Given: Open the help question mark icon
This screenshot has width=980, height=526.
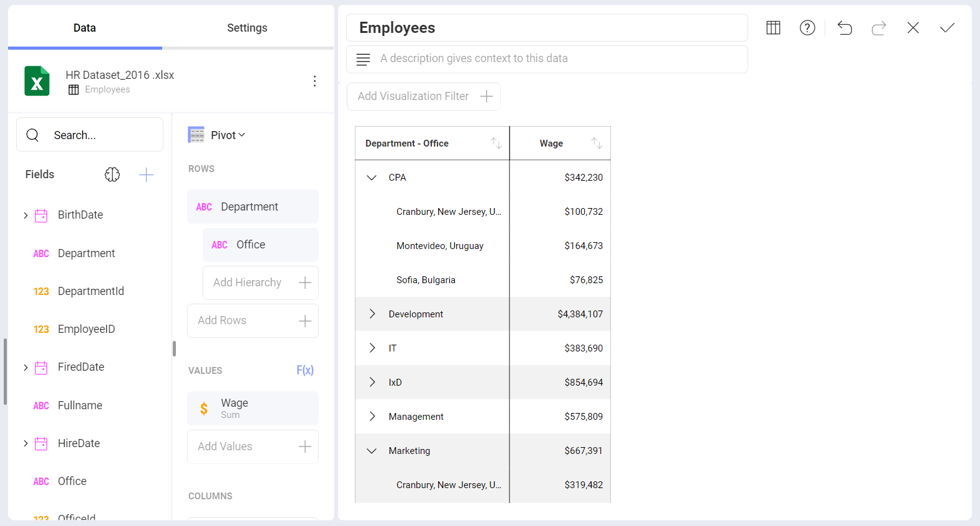Looking at the screenshot, I should coord(807,28).
